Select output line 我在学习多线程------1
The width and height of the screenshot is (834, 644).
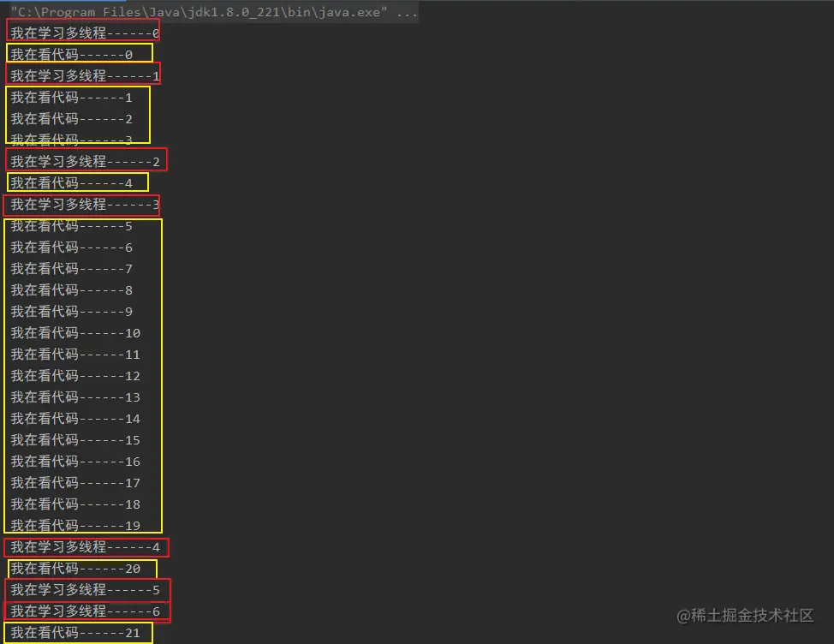[x=85, y=76]
